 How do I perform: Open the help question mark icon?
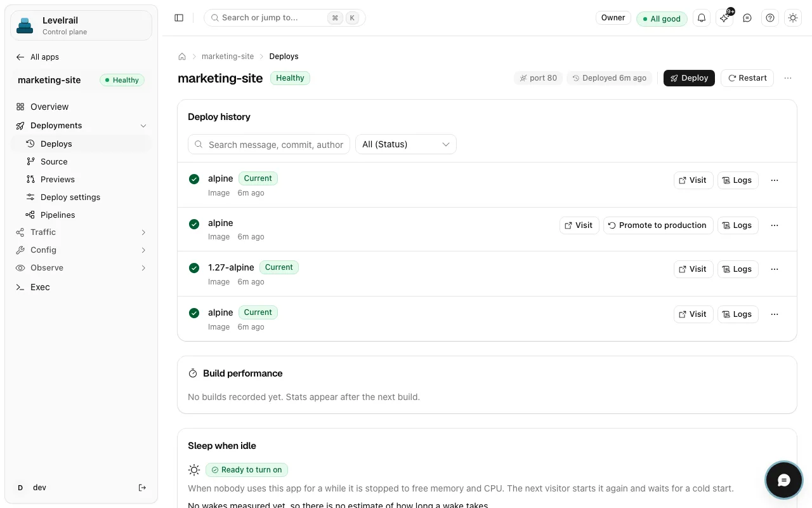(770, 18)
